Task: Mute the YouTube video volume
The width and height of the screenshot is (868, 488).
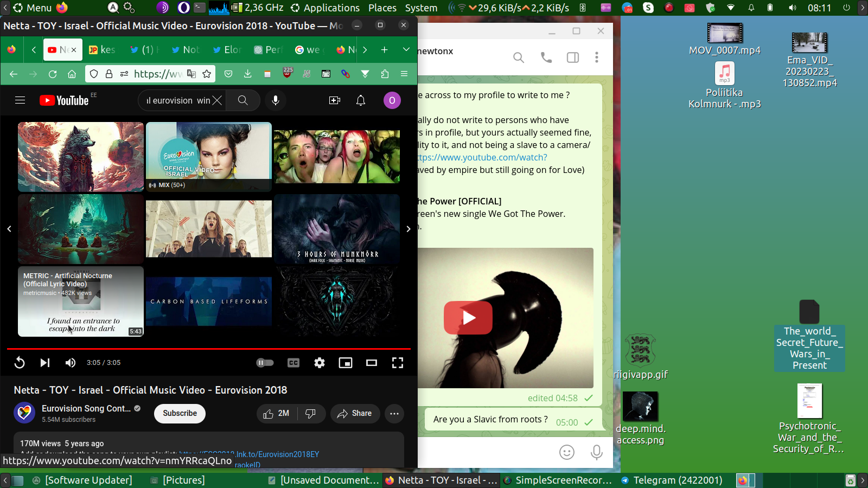Action: pos(71,363)
